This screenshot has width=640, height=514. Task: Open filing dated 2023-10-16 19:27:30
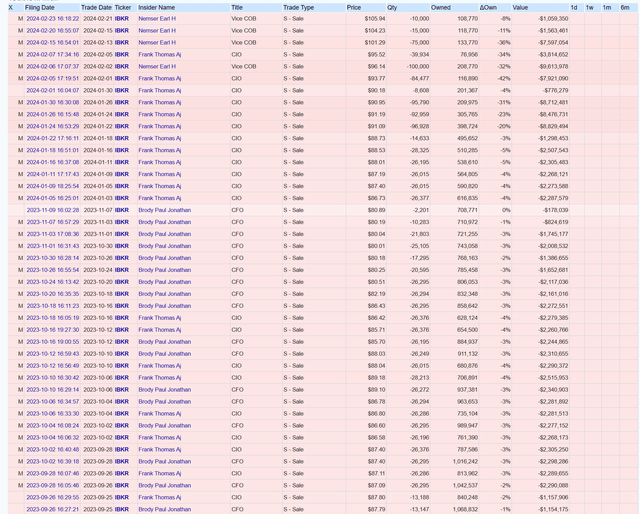click(53, 330)
